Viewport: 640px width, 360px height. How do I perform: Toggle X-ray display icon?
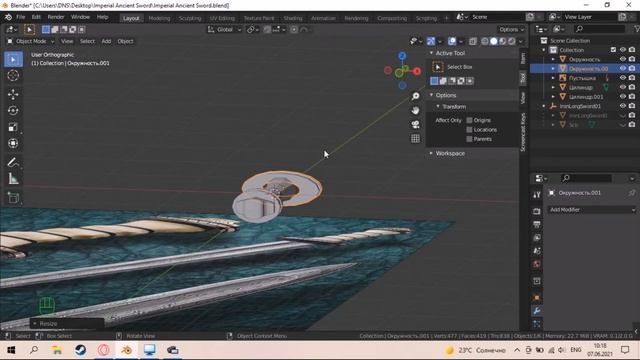pyautogui.click(x=473, y=41)
